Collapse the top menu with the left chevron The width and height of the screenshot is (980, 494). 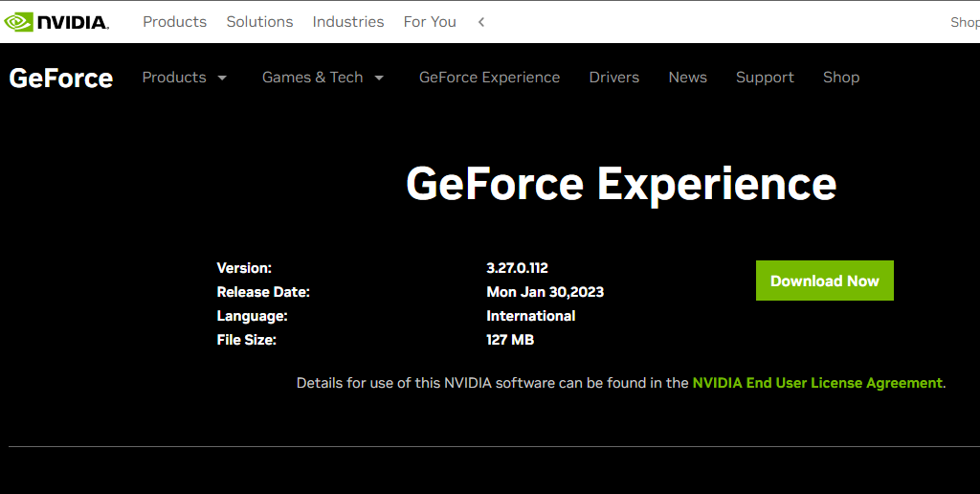click(481, 22)
